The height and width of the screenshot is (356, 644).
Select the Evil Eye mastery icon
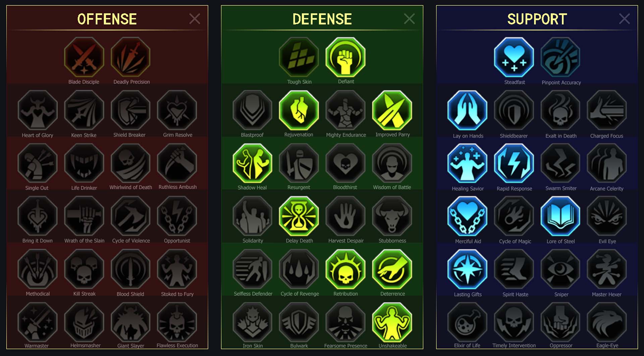point(607,216)
